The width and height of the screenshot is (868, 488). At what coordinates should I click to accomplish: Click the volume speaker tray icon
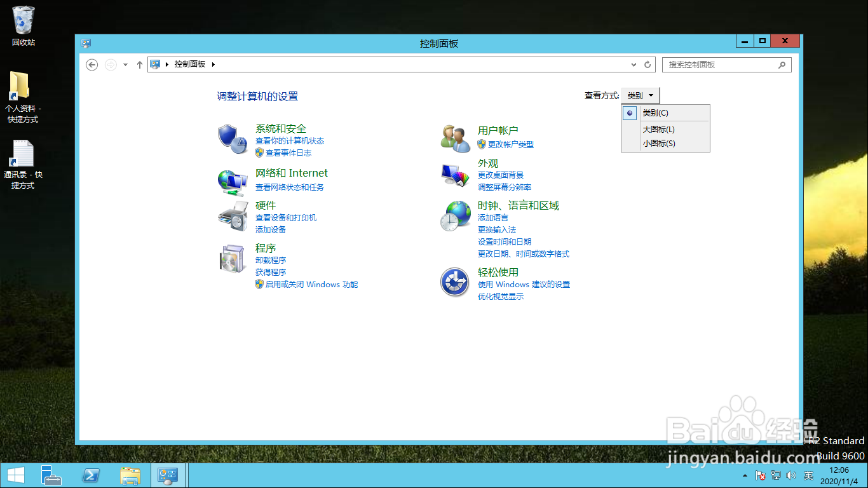point(791,475)
